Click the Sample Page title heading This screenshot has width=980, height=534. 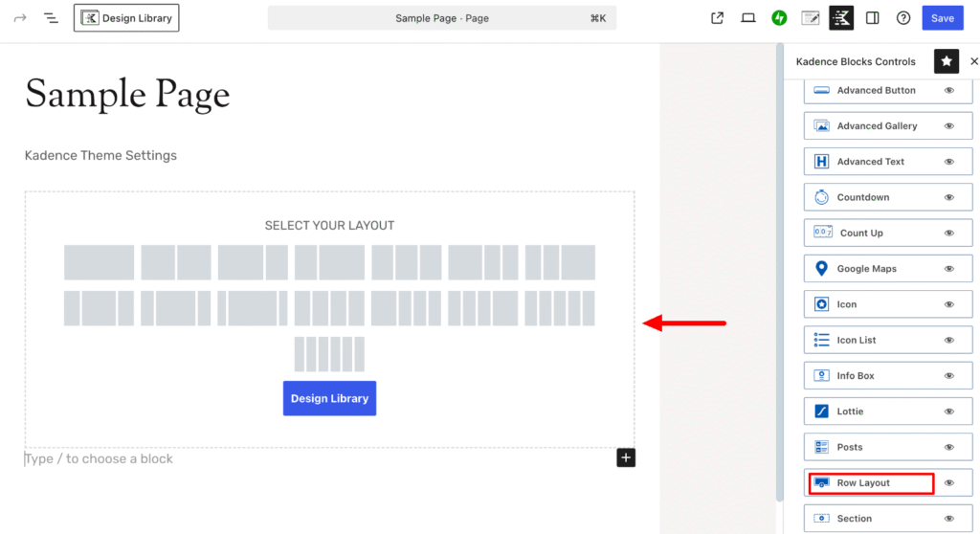(127, 94)
